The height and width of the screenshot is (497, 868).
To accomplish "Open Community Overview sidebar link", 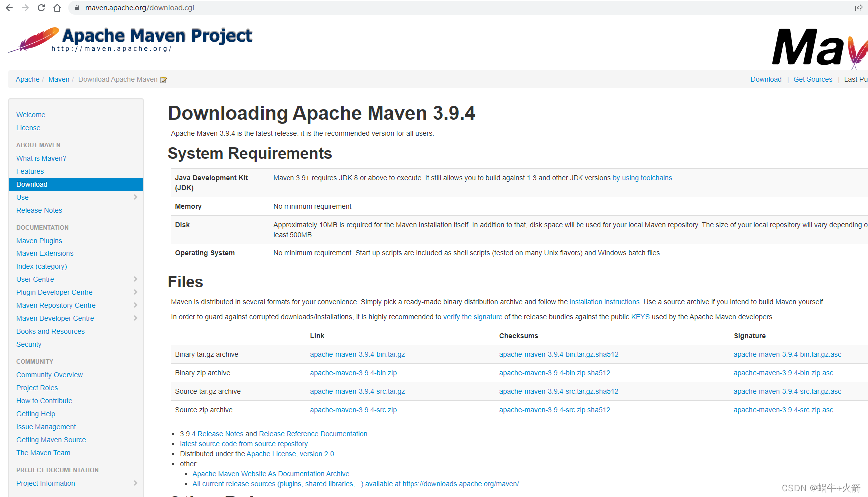I will pos(50,375).
